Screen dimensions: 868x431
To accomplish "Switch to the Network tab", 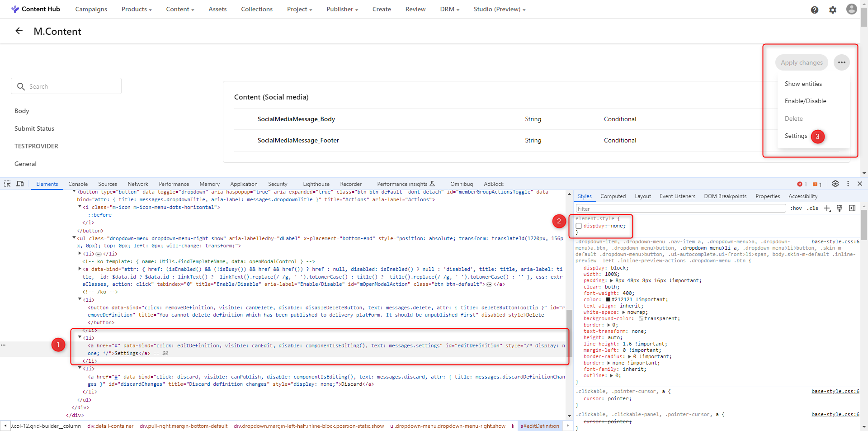I will tap(138, 184).
